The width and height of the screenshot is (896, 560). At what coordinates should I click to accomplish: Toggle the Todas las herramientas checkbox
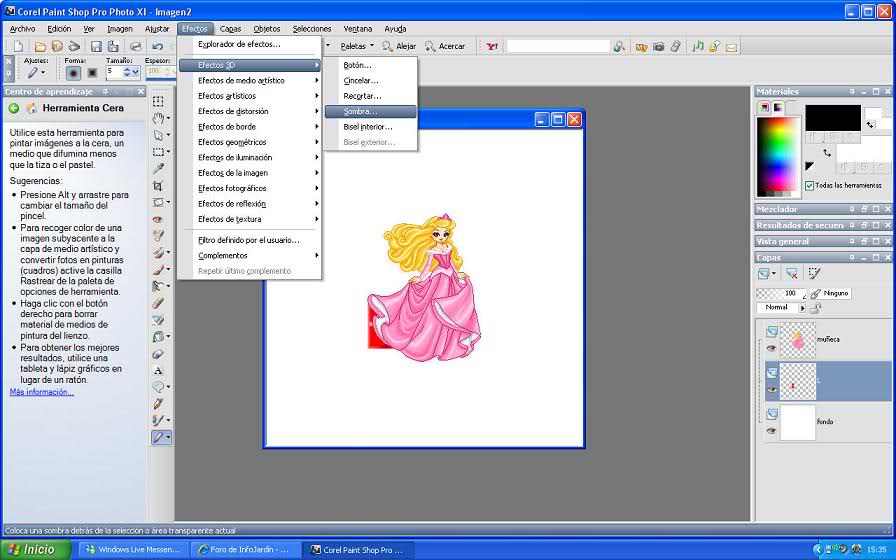pyautogui.click(x=809, y=186)
